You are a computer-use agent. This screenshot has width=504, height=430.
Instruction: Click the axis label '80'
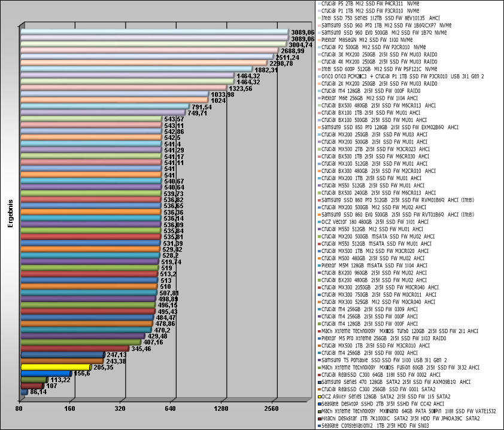tap(19, 408)
